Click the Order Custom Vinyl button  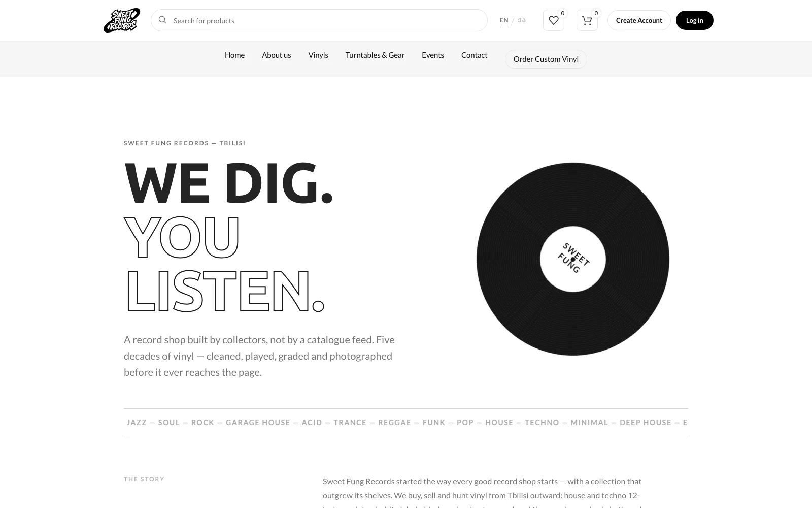(546, 59)
